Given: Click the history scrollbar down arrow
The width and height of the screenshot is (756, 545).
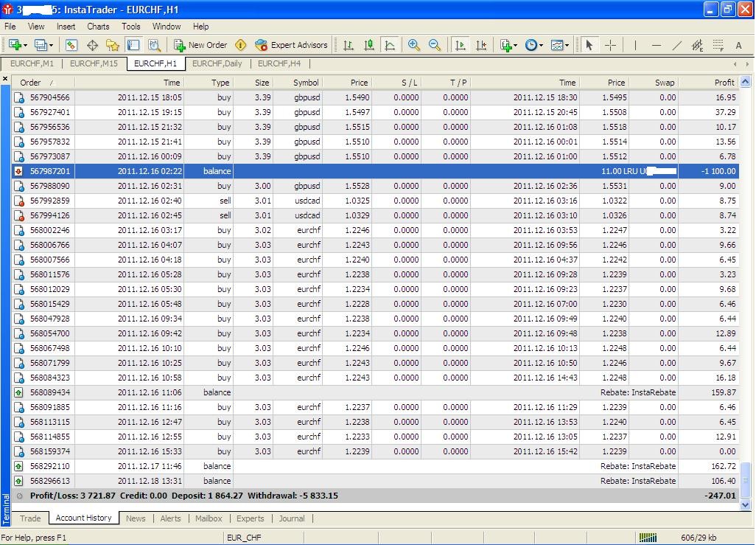Looking at the screenshot, I should click(746, 505).
